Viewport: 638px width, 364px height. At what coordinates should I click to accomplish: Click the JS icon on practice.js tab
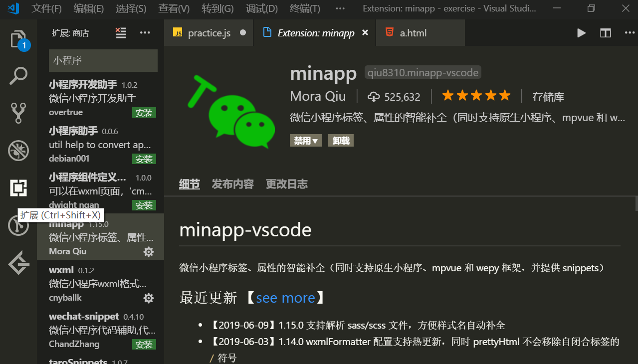click(x=178, y=32)
